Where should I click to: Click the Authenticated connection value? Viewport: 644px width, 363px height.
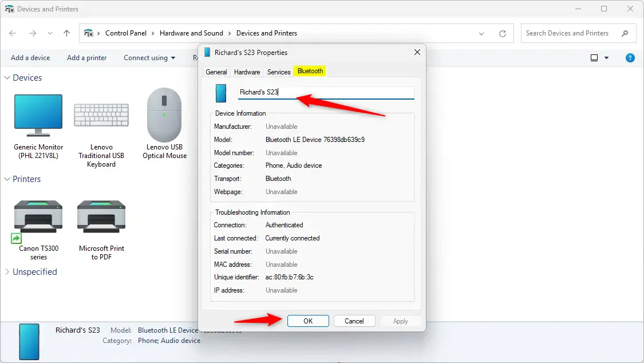click(284, 225)
